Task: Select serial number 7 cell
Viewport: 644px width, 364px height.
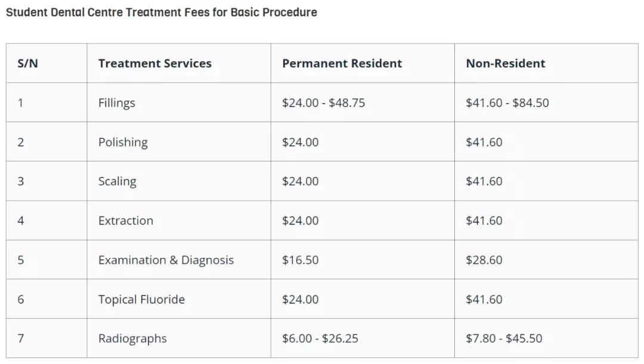Action: coord(47,338)
